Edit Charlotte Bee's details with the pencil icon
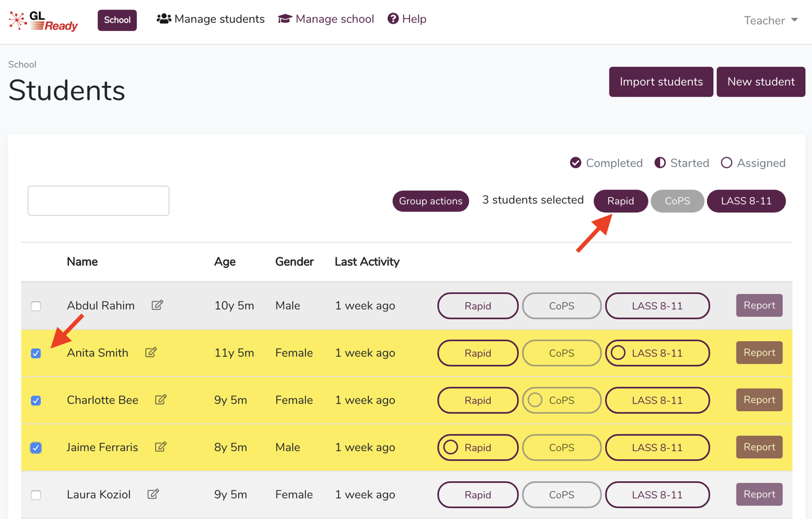This screenshot has width=812, height=519. [x=161, y=400]
